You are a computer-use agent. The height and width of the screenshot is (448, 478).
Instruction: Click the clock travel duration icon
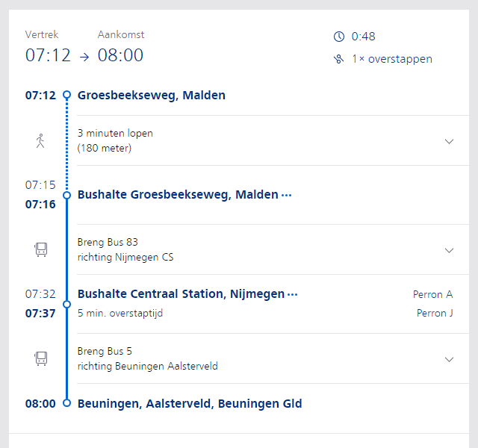tap(339, 37)
